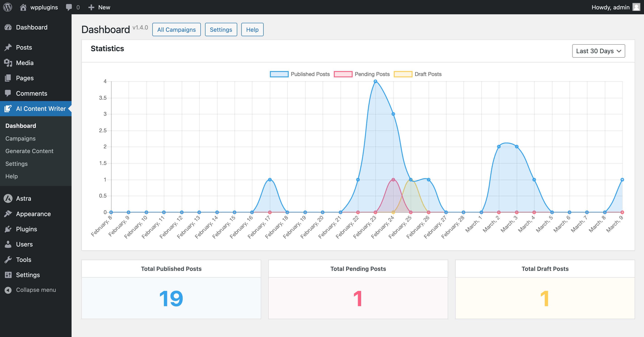Viewport: 644px width, 337px height.
Task: Click the All Campaigns button
Action: (x=176, y=29)
